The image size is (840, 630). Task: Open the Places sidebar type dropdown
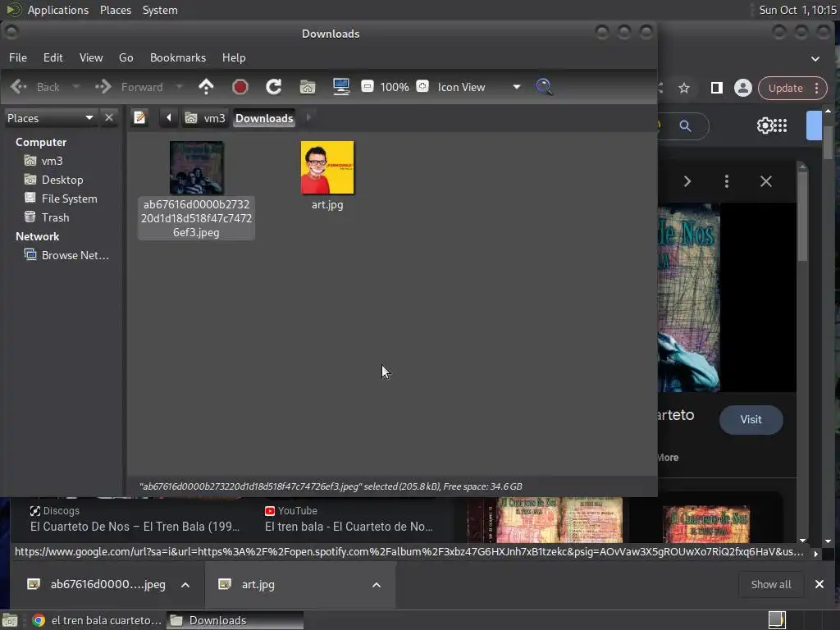pyautogui.click(x=50, y=118)
